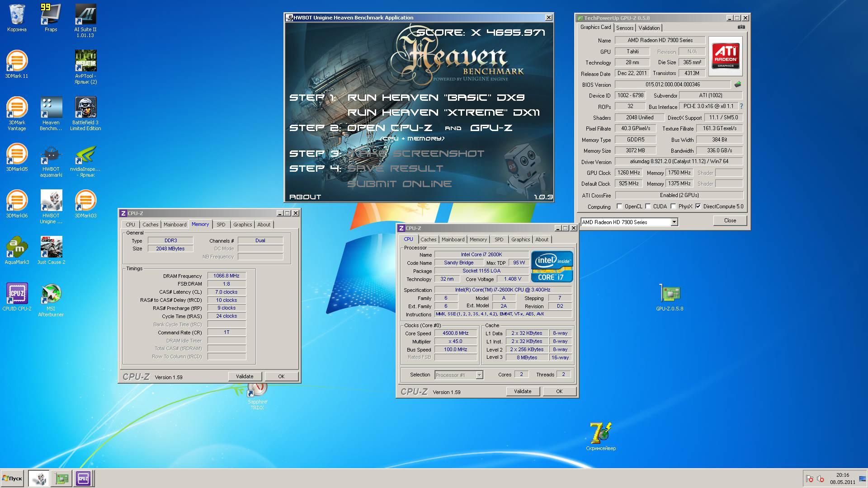
Task: Select HWBOT Heaven app in taskbar
Action: click(x=39, y=479)
